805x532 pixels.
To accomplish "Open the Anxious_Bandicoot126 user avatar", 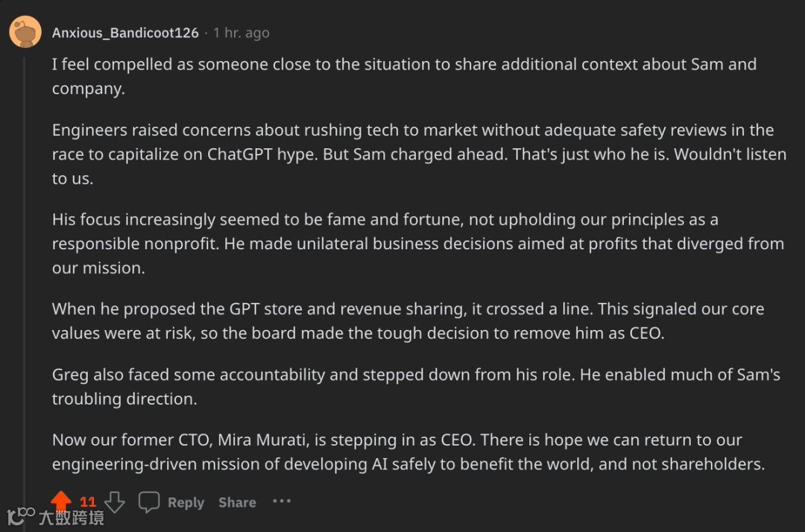I will pyautogui.click(x=25, y=32).
